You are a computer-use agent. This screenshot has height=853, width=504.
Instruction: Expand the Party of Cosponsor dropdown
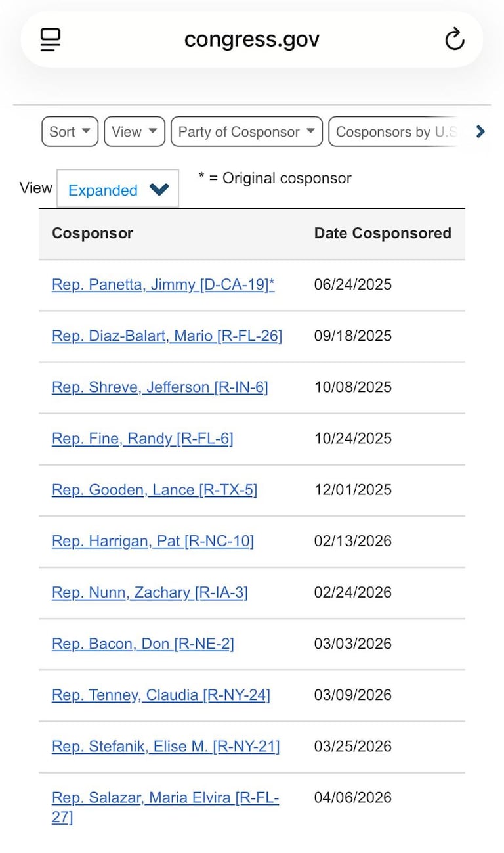point(246,131)
